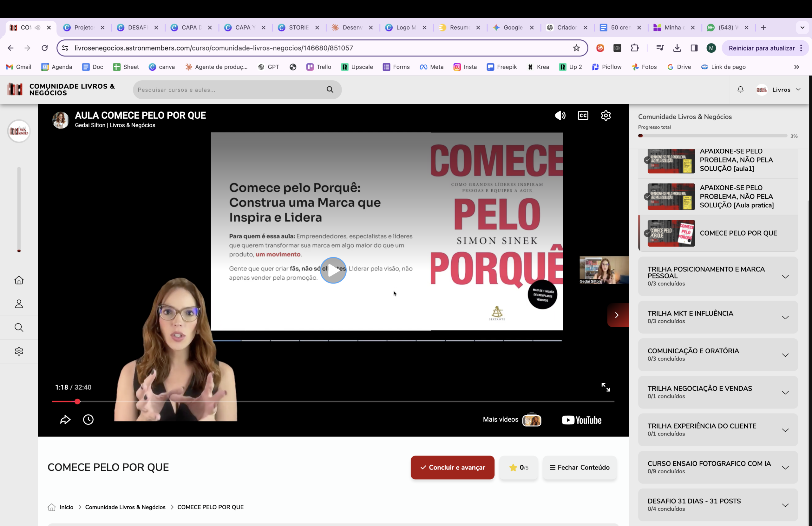Viewport: 812px width, 526px height.
Task: Open the search magnifier in left sidebar
Action: click(x=19, y=328)
